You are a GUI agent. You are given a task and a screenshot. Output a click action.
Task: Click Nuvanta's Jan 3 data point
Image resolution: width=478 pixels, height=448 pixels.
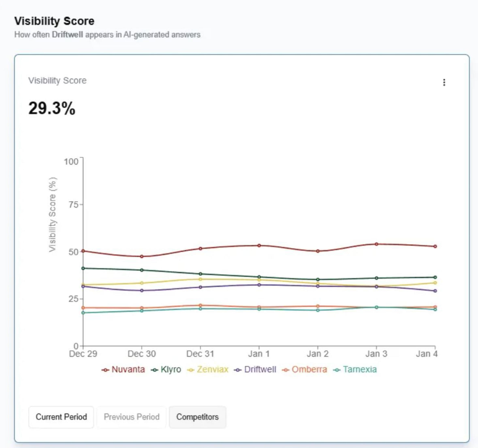point(376,244)
